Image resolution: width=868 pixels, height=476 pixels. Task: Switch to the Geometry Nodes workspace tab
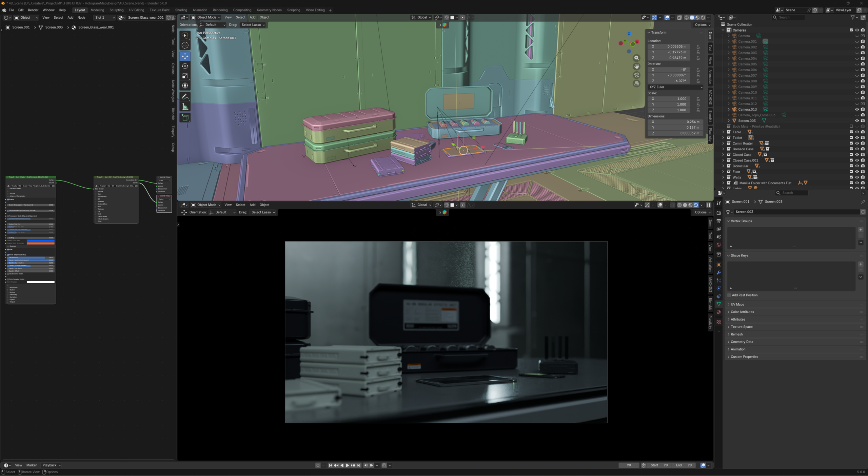coord(269,10)
